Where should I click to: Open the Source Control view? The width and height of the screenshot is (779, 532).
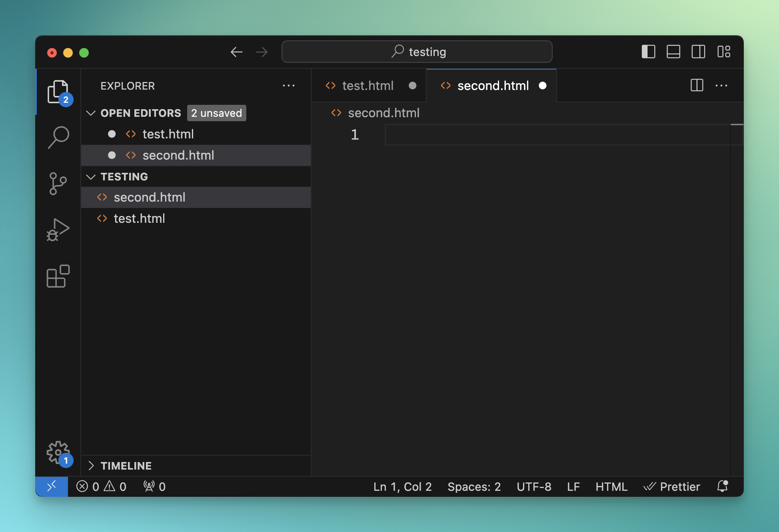pos(58,184)
